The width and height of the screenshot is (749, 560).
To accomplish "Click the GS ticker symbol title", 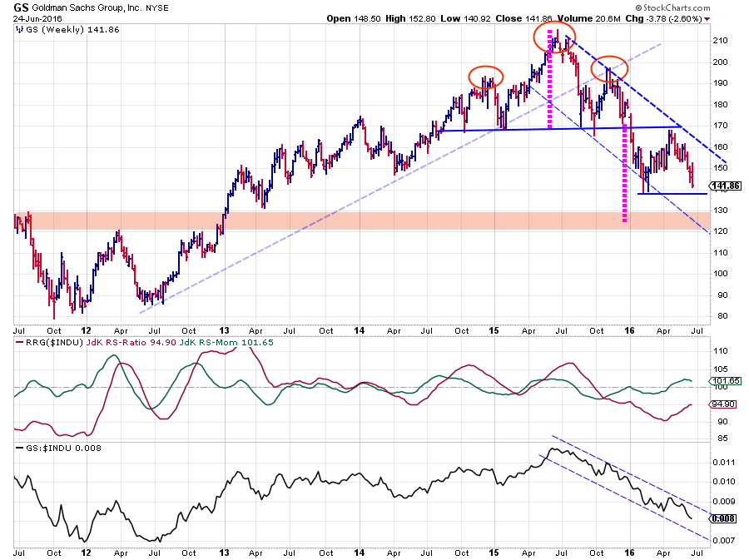I will [22, 7].
